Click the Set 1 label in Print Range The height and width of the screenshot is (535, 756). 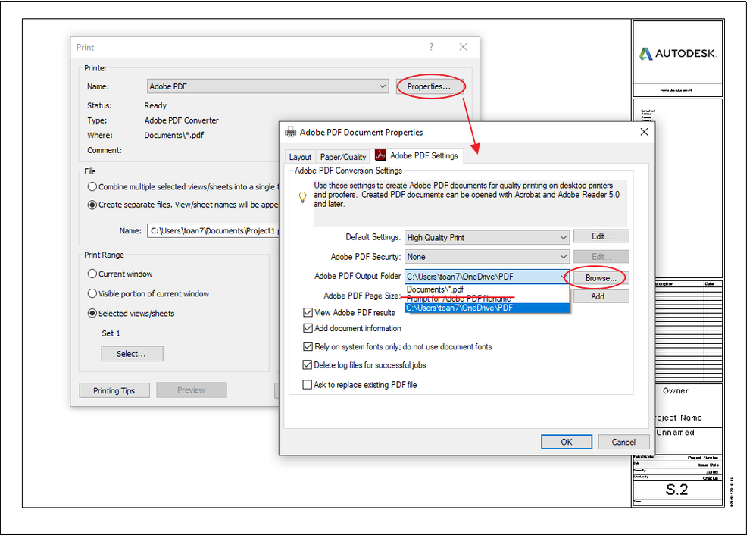111,333
